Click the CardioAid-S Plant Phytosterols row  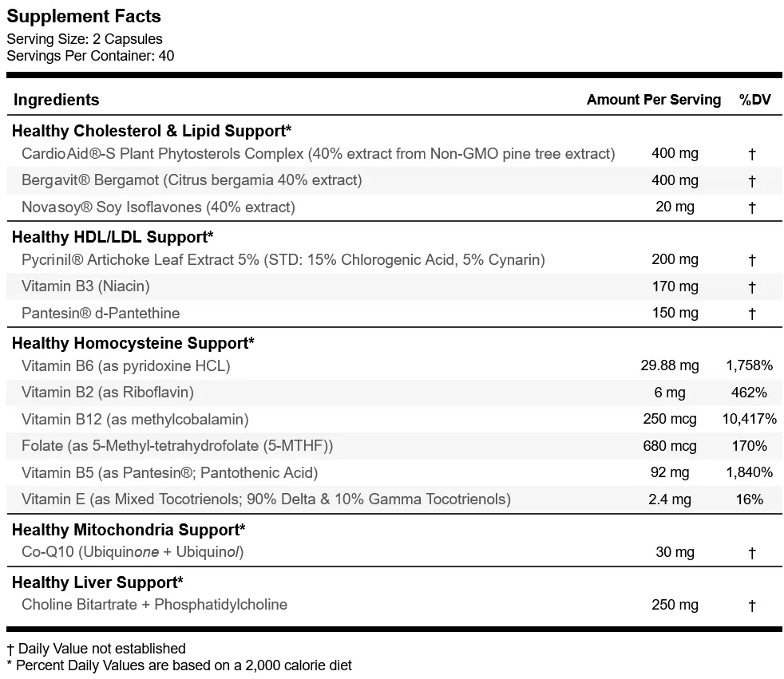[x=394, y=154]
